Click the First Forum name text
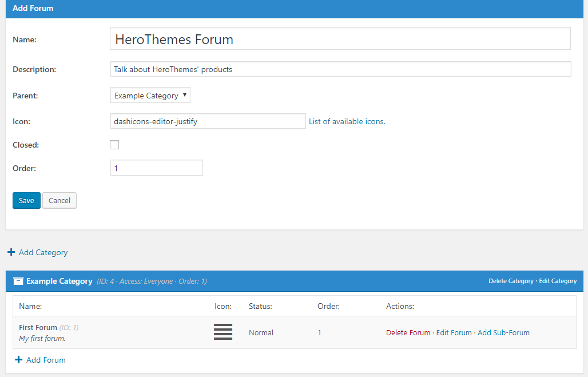Image resolution: width=588 pixels, height=377 pixels. point(38,327)
